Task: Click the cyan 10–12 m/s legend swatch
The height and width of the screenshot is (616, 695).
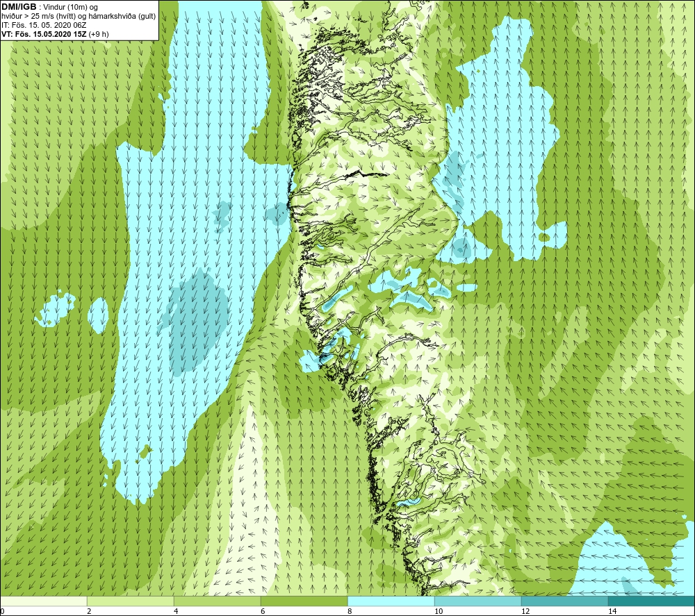Action: (x=478, y=601)
